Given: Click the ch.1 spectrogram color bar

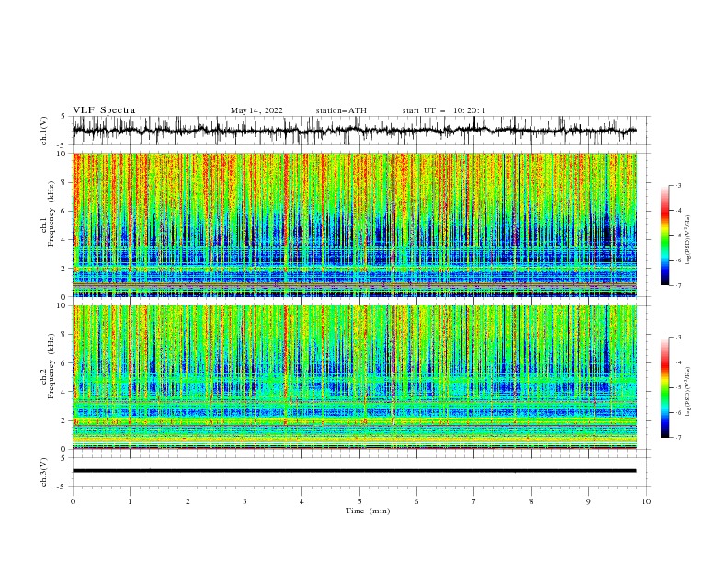Looking at the screenshot, I should 665,236.
